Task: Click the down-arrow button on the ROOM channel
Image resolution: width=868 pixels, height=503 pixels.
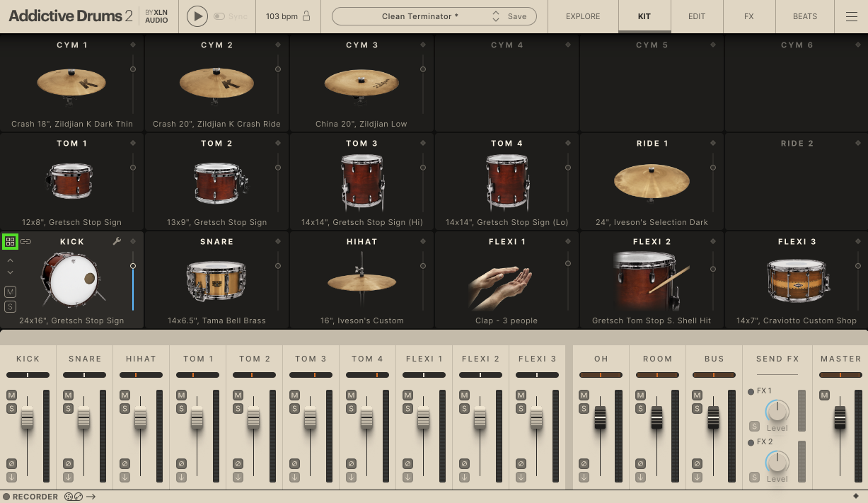Action: click(x=640, y=477)
